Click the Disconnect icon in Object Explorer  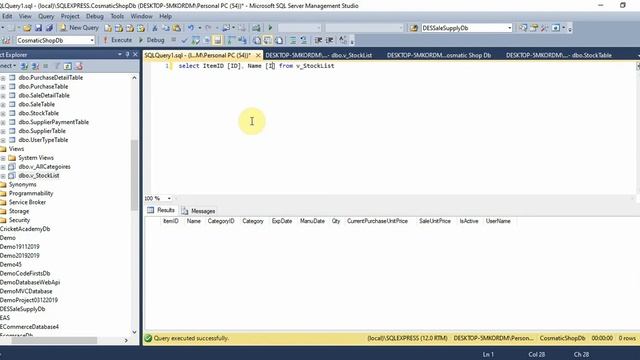click(x=35, y=66)
